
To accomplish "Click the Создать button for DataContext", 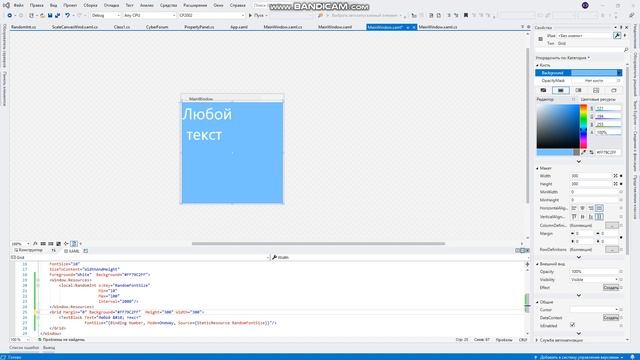I will coord(611,318).
